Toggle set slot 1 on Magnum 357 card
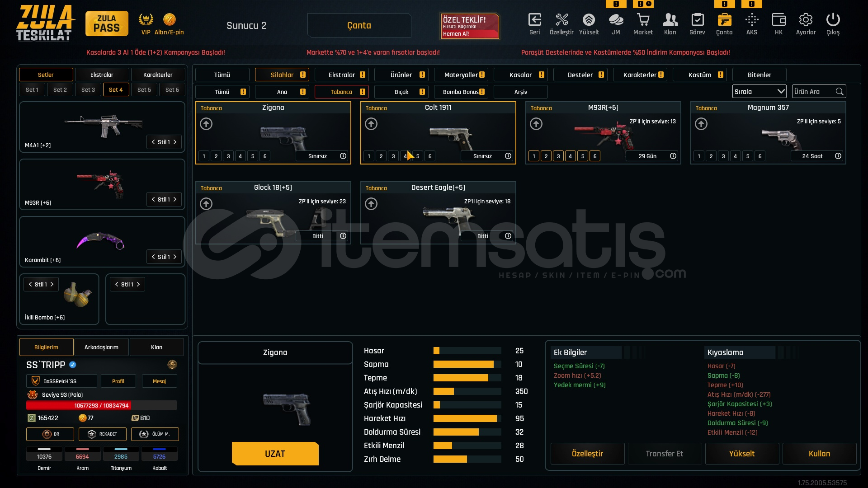Viewport: 868px width, 488px height. pyautogui.click(x=699, y=156)
